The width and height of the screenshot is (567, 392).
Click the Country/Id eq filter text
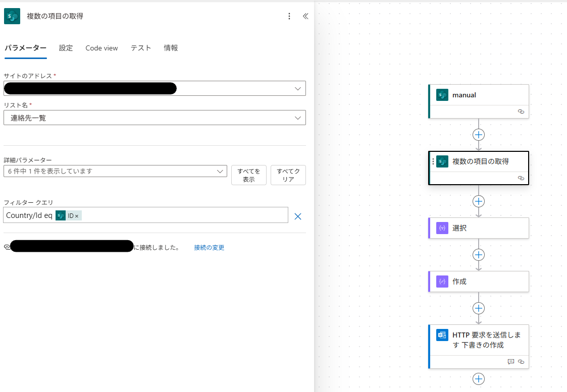click(x=29, y=215)
